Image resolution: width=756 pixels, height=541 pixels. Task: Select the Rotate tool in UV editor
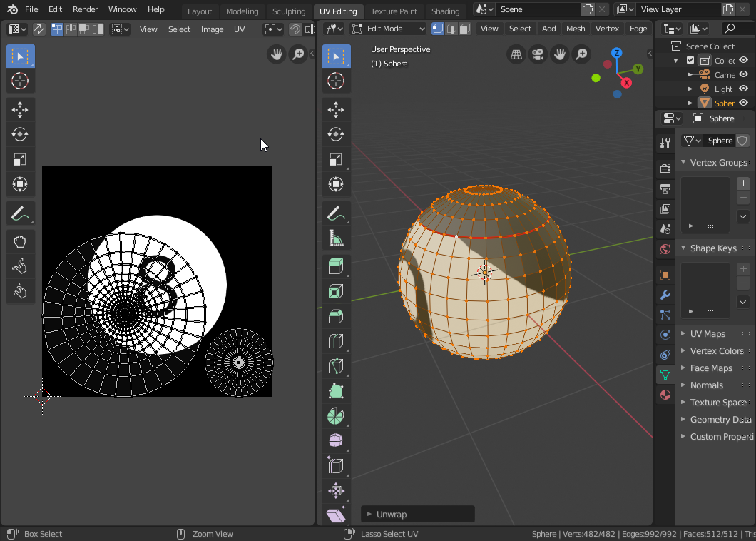[20, 134]
